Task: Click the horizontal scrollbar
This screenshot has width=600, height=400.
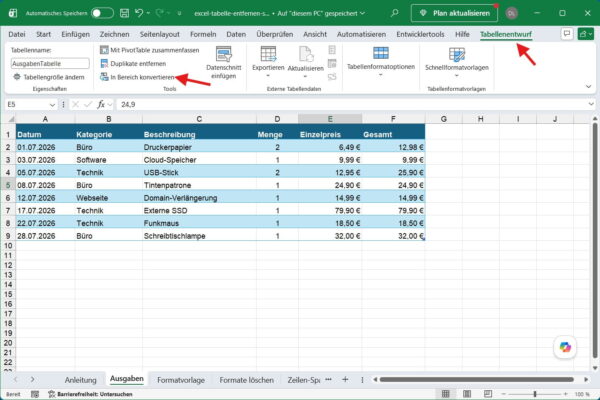Action: coord(476,379)
